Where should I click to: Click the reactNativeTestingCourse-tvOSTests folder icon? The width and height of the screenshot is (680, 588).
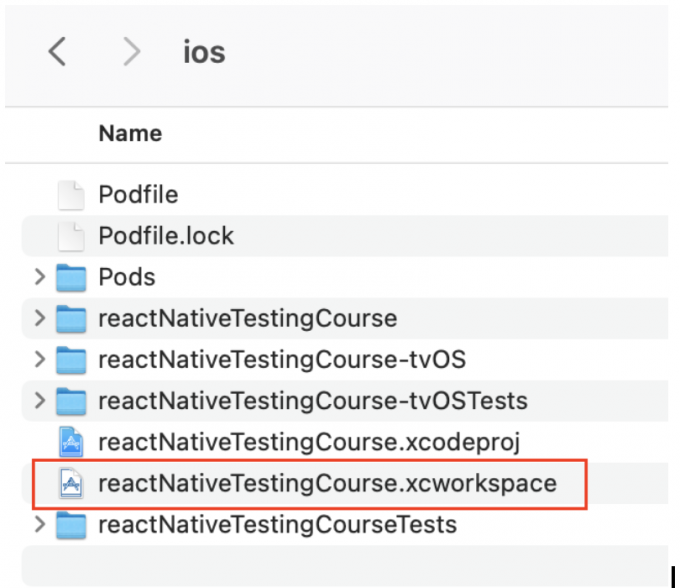click(x=71, y=401)
